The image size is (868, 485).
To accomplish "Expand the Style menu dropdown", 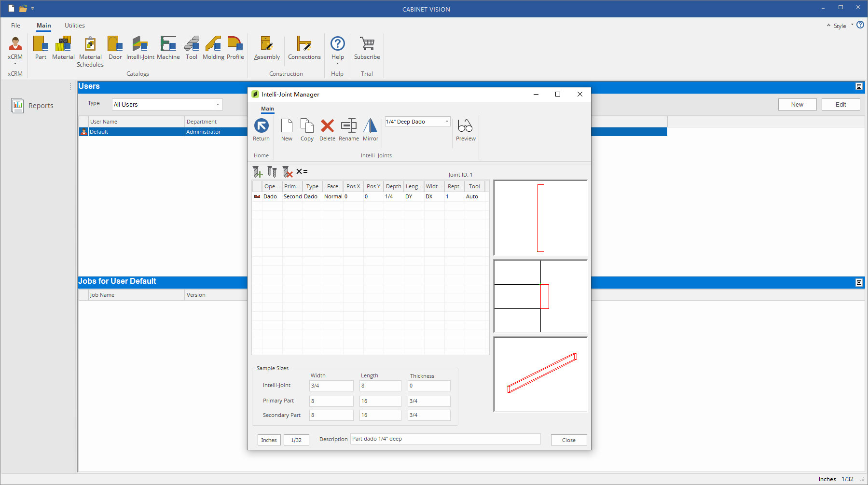I will click(852, 25).
